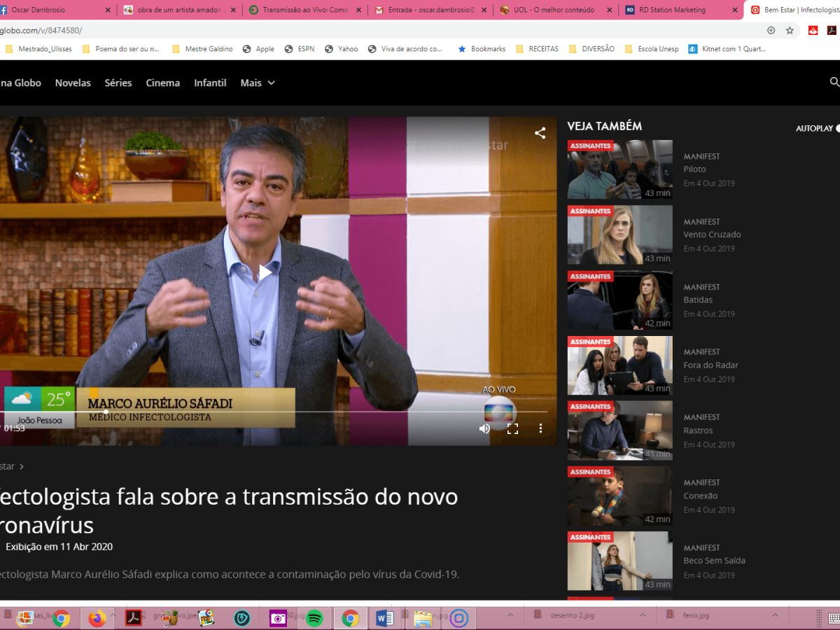
Task: Open the Manifest Piloto episode thumbnail
Action: (620, 169)
